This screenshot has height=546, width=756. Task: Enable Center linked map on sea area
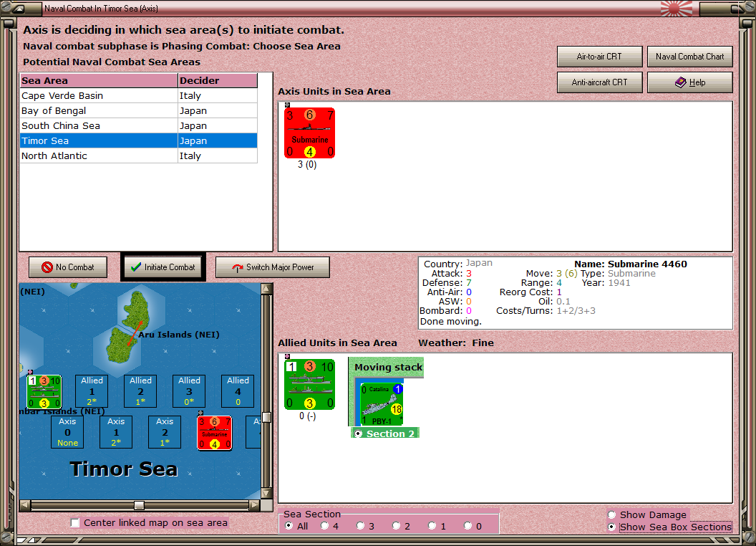coord(74,523)
